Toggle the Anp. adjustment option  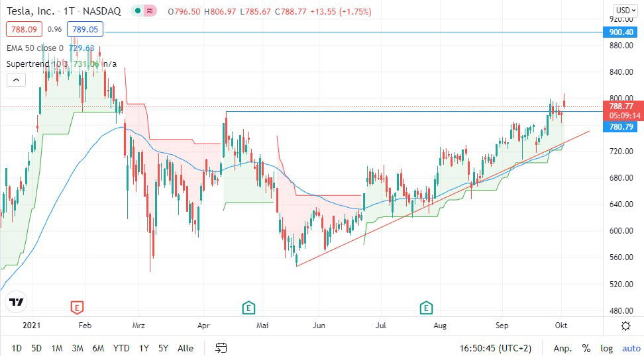click(x=563, y=348)
